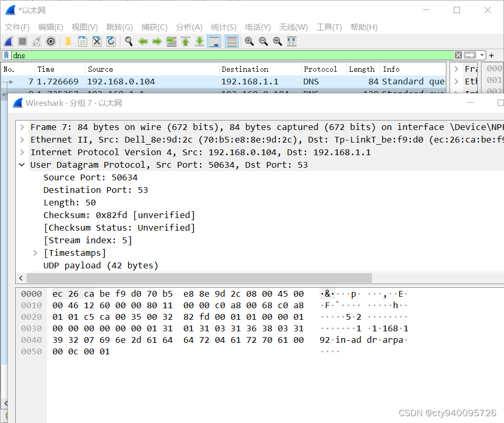Jump to the first packet

pos(185,41)
